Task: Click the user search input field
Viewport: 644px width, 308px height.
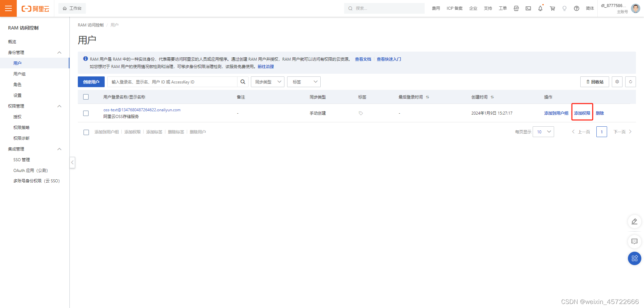Action: point(172,82)
